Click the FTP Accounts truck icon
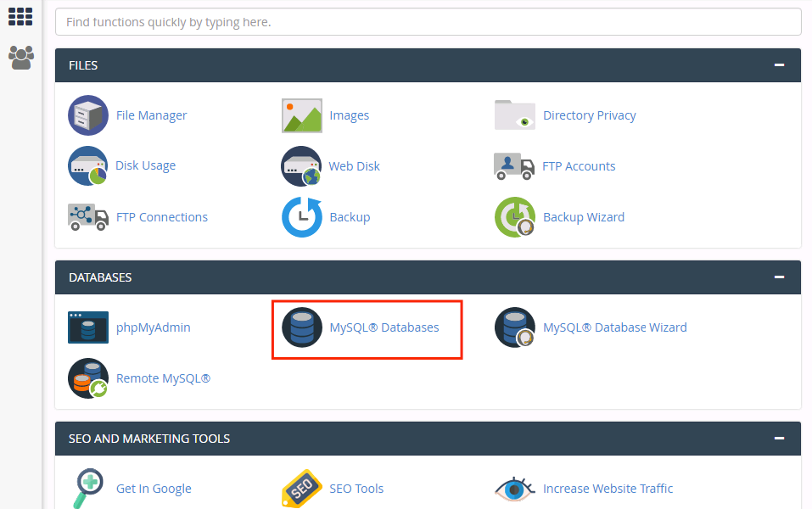This screenshot has height=509, width=812. pos(514,166)
